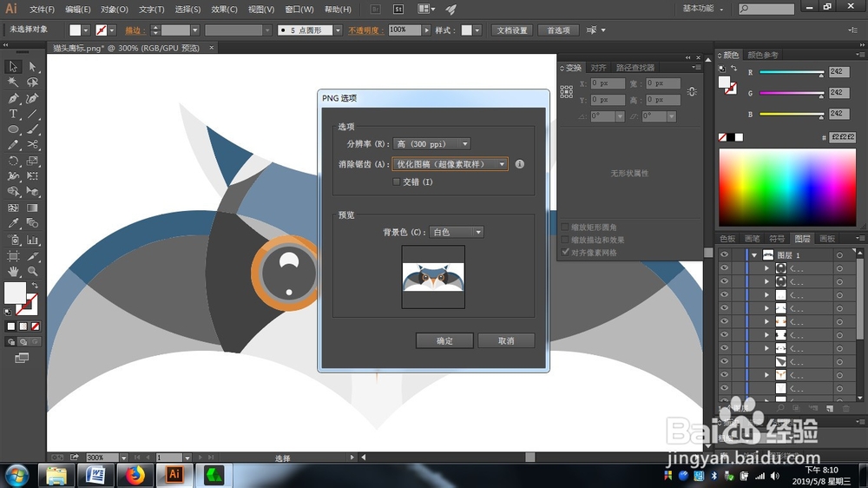The image size is (868, 488).
Task: Click the GPU performance rocket icon
Action: point(451,9)
